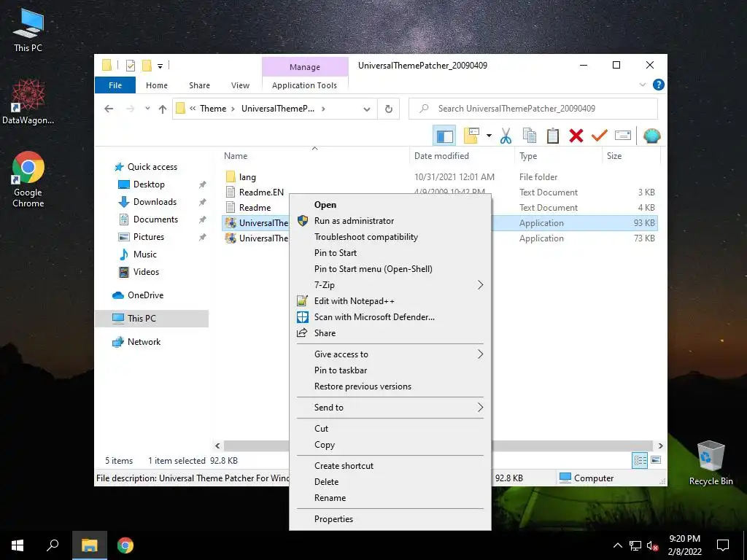Expand the address bar history dropdown
This screenshot has height=560, width=747.
[x=366, y=109]
